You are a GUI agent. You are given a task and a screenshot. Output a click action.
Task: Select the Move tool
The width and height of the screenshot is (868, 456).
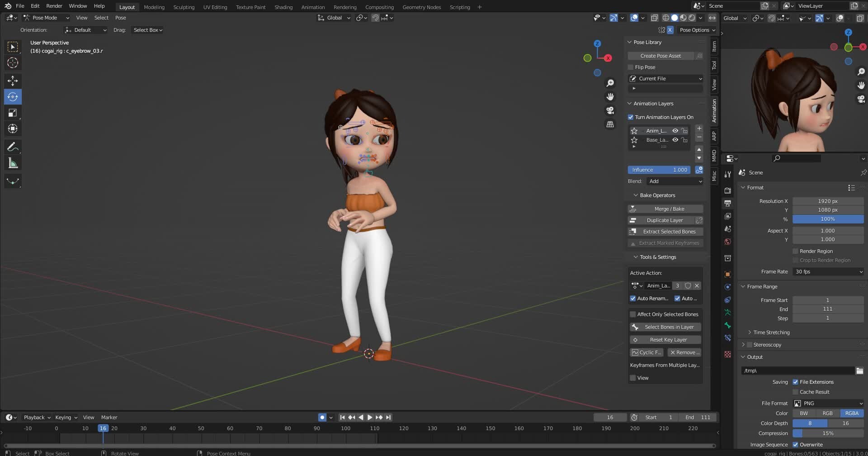coord(13,81)
